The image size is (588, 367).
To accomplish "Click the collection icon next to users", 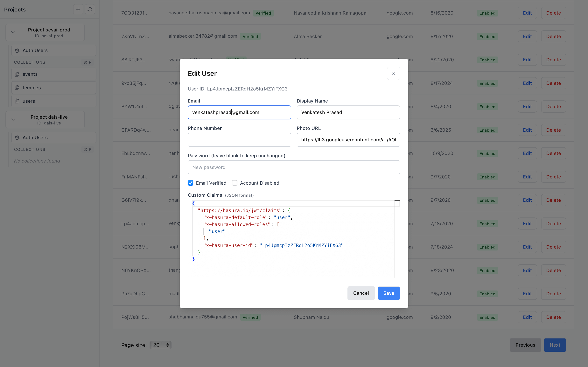I will pos(17,101).
